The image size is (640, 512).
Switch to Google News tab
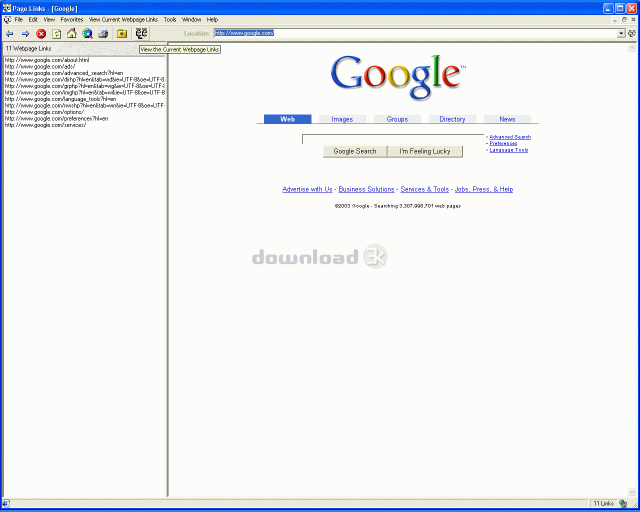pos(507,119)
